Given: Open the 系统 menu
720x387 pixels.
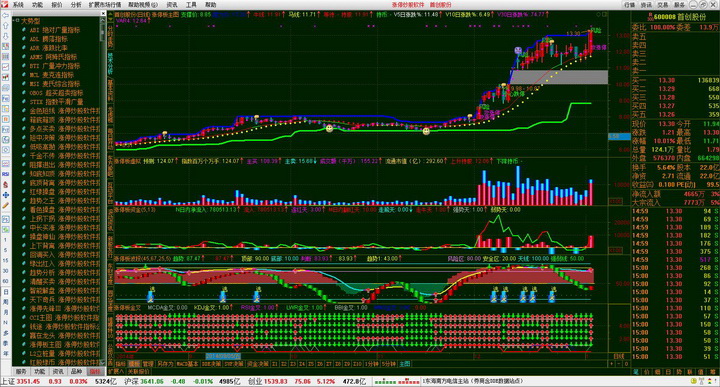Looking at the screenshot, I should (x=18, y=5).
